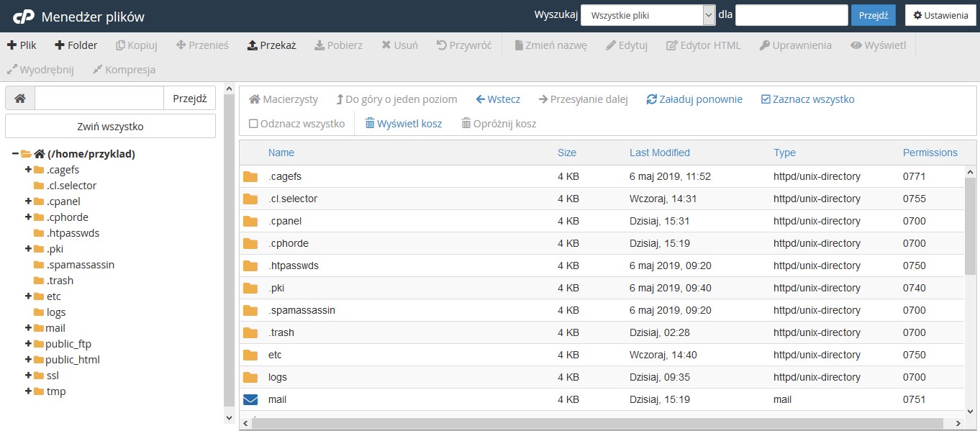Expand the .cagefs folder in tree

click(29, 170)
